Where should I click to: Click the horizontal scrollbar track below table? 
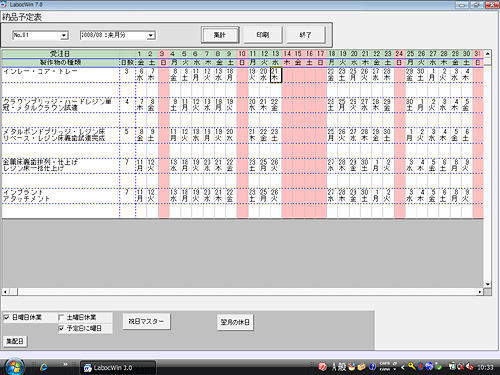247,292
